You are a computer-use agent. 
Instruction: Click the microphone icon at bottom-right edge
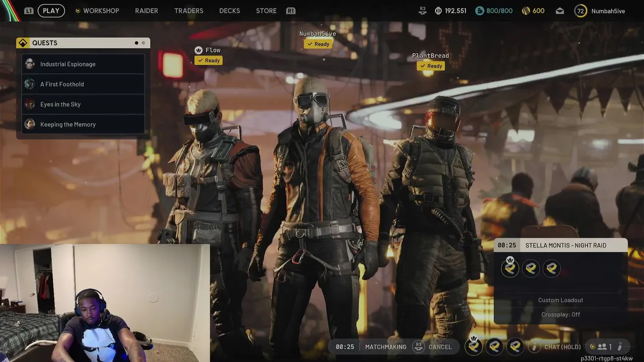620,347
